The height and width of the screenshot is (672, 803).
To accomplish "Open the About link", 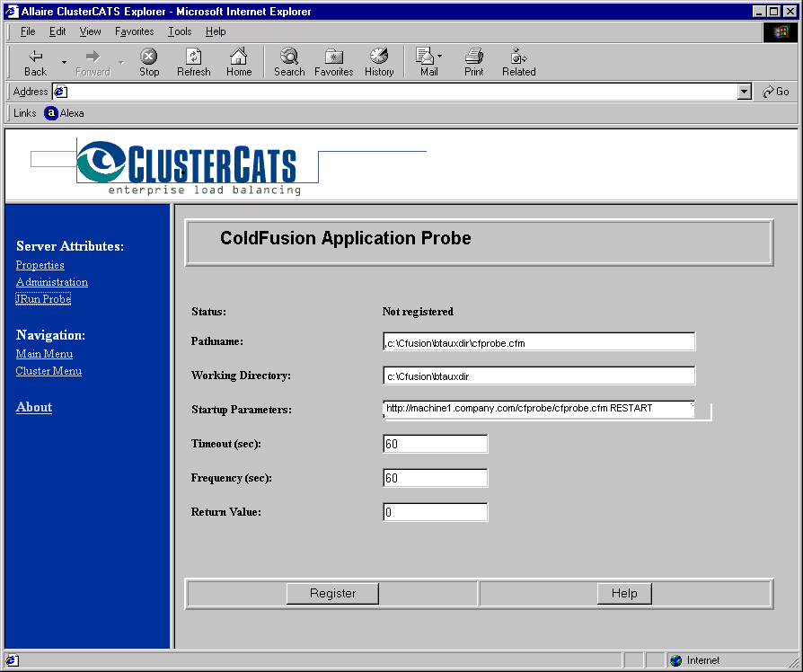I will [x=34, y=407].
